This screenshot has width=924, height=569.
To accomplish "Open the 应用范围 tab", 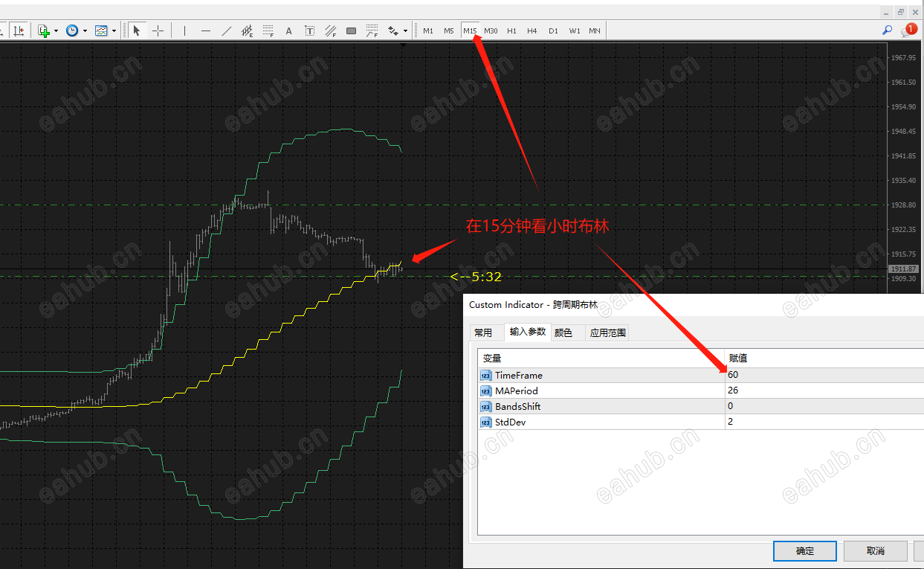I will 608,332.
